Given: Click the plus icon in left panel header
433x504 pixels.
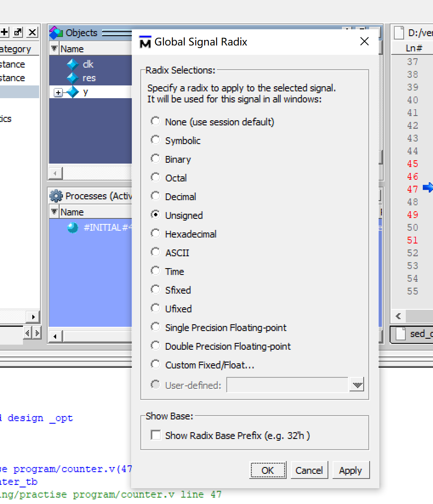Looking at the screenshot, I should click(5, 32).
